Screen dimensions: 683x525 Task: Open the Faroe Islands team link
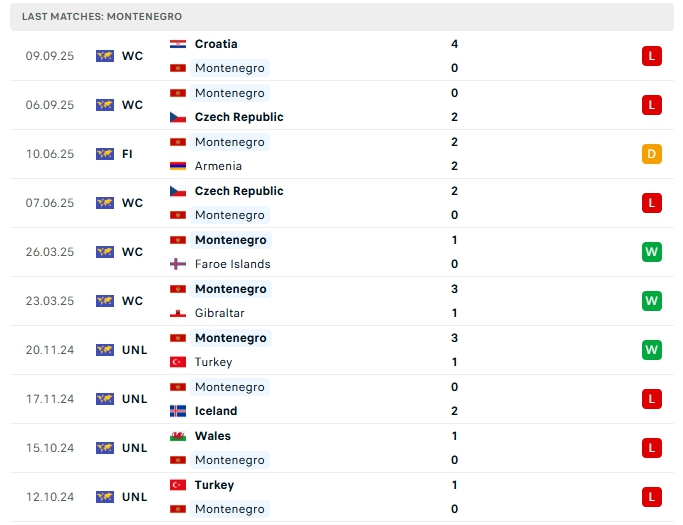(x=232, y=264)
